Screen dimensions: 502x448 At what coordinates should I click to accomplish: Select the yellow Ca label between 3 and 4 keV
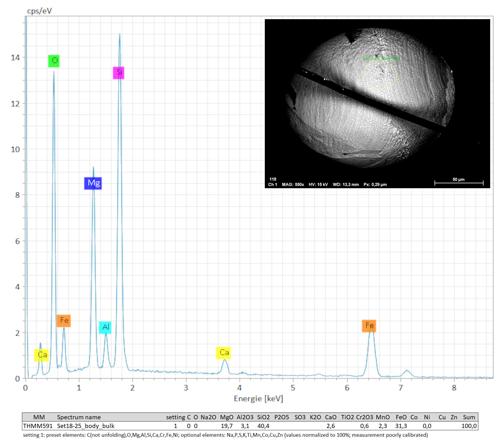[x=223, y=353]
